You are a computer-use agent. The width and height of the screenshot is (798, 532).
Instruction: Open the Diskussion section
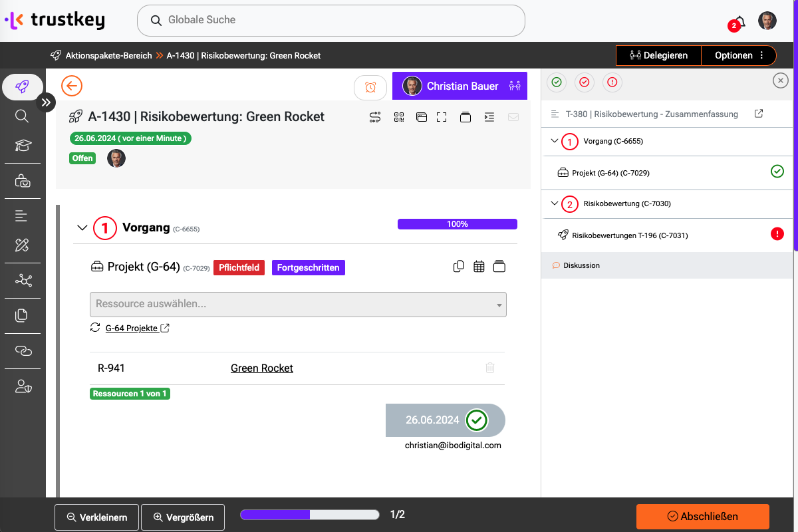667,265
